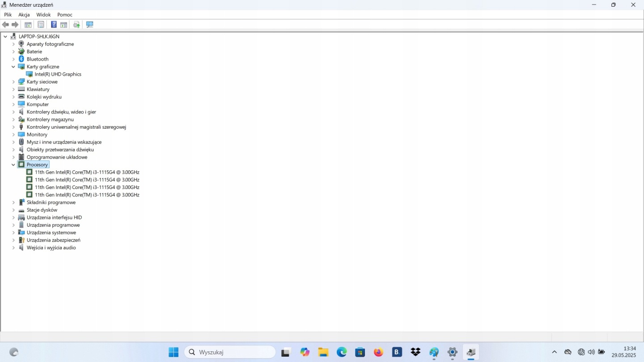Scan for hardware changes using monitor icon

point(89,25)
